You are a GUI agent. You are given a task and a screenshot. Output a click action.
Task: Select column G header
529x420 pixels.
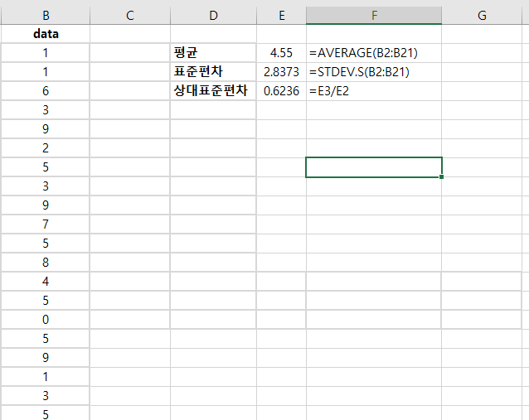482,16
